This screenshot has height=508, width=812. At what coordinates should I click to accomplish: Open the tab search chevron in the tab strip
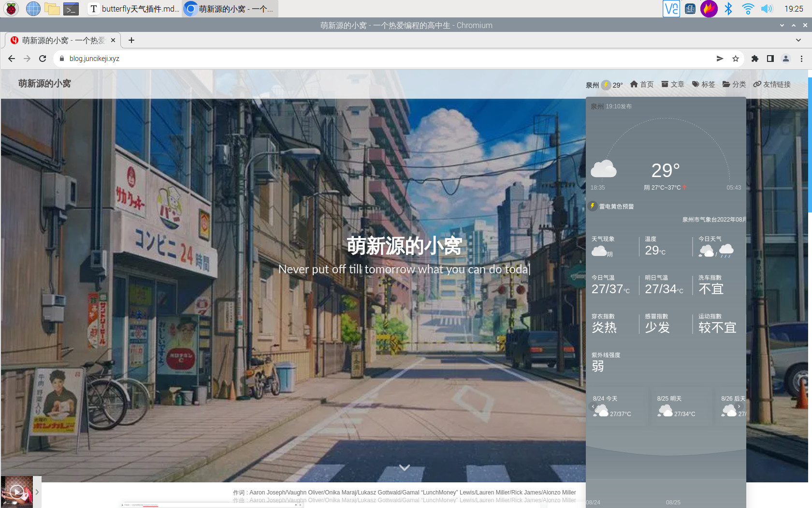click(798, 40)
